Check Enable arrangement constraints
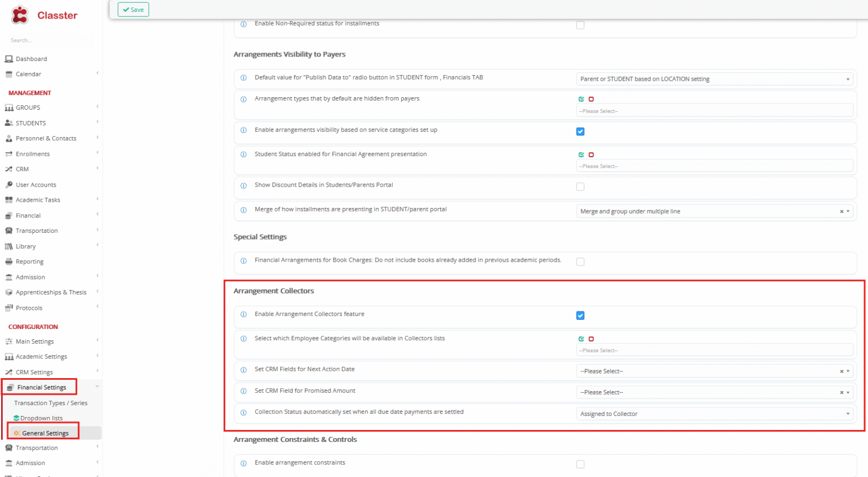The width and height of the screenshot is (868, 477). (580, 464)
